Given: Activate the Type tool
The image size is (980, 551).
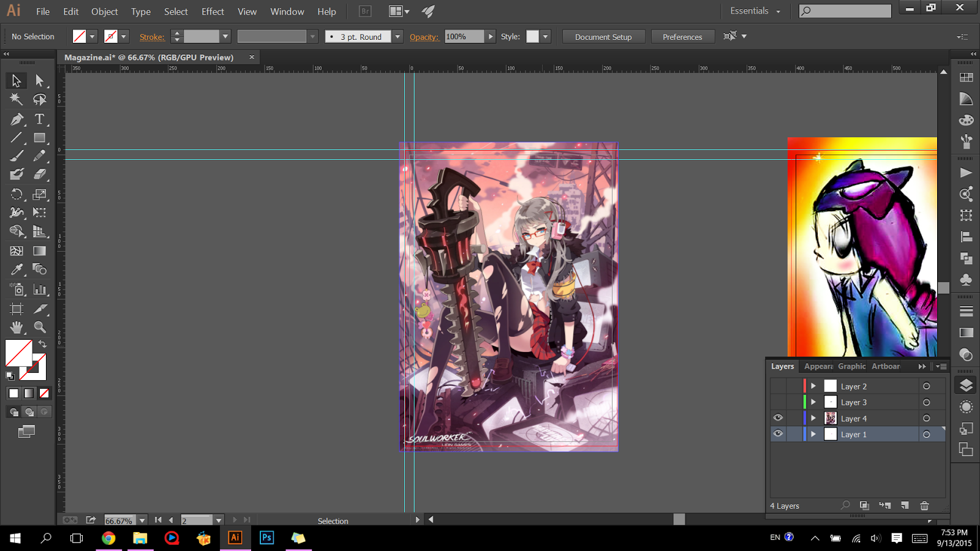Looking at the screenshot, I should (x=40, y=119).
